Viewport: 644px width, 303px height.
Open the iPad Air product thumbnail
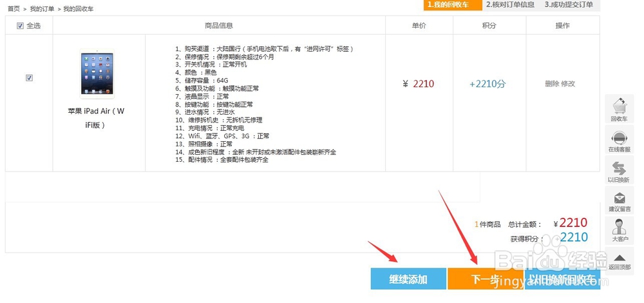[97, 73]
